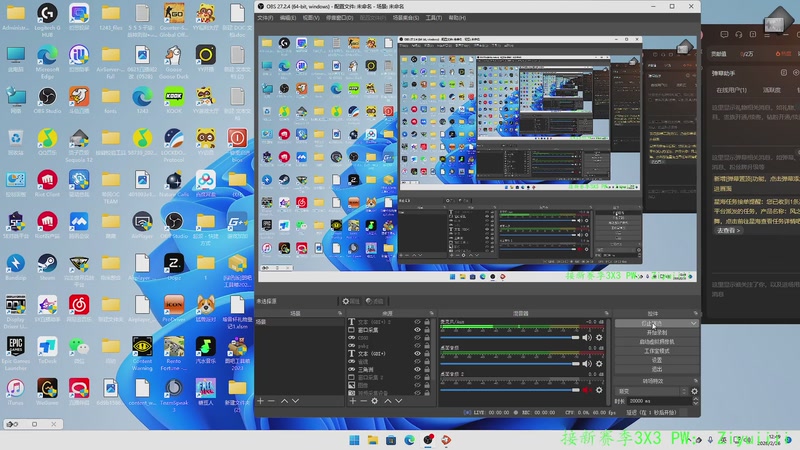This screenshot has height=450, width=800.
Task: Toggle lock of 文本 (GDI+) source
Action: [x=427, y=353]
